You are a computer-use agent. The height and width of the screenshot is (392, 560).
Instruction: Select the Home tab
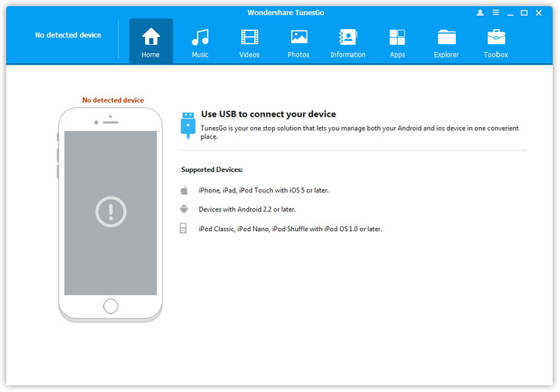pyautogui.click(x=151, y=42)
